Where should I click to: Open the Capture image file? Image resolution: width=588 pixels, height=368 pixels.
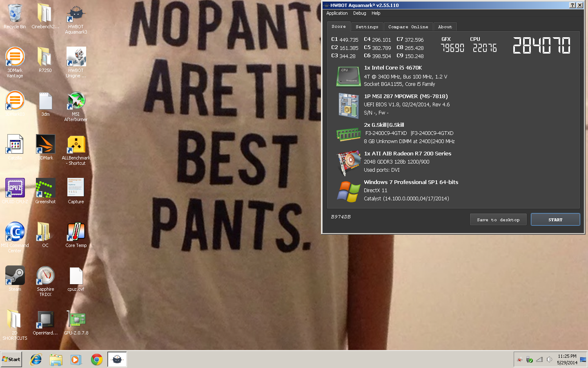coord(76,191)
